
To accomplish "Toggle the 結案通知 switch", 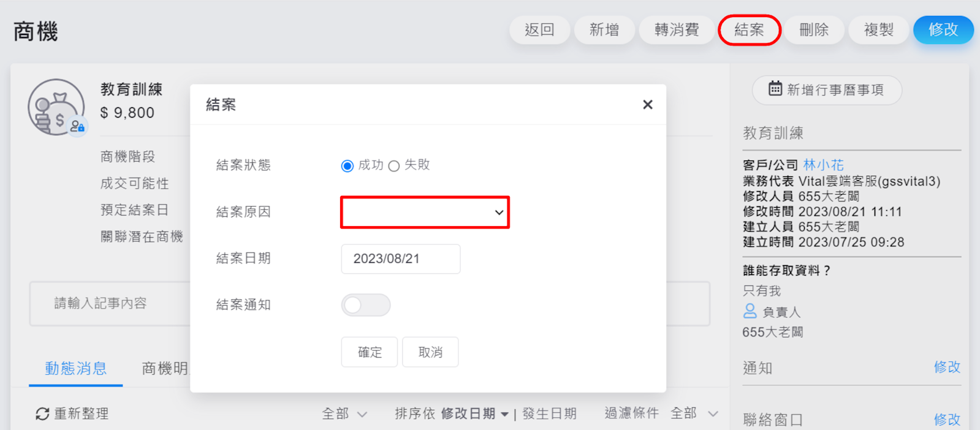I will pyautogui.click(x=365, y=305).
